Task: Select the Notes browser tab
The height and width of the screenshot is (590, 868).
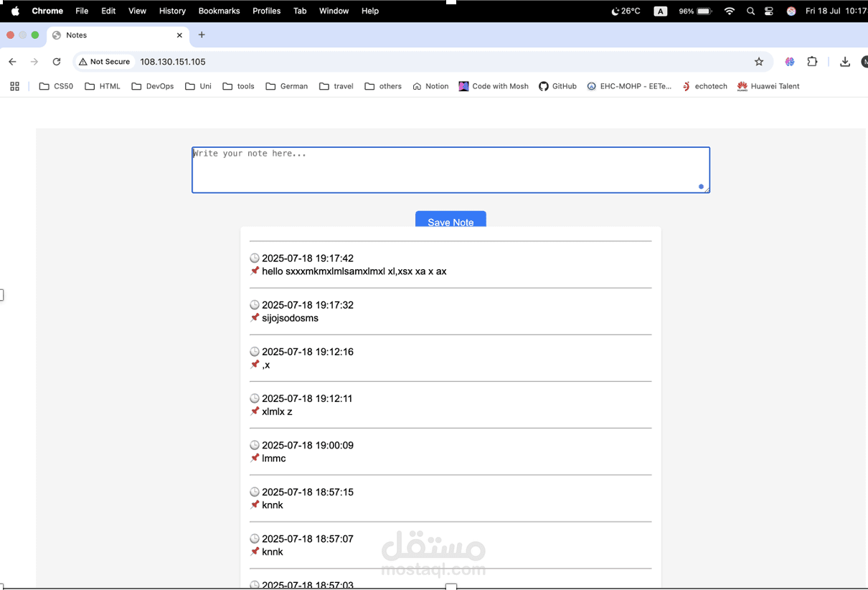Action: tap(118, 35)
